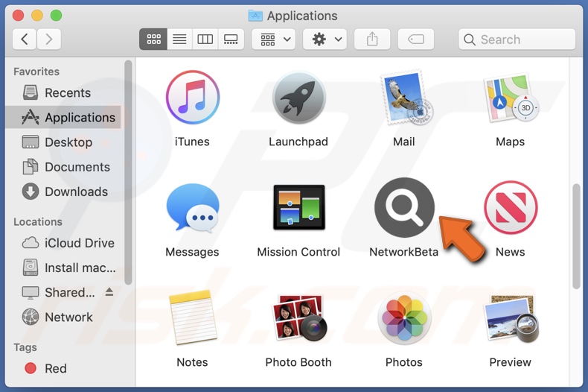The image size is (588, 392).
Task: Click the NetworkBeta label text
Action: click(x=404, y=252)
